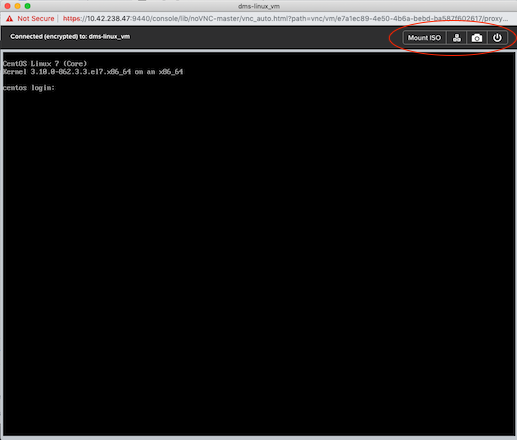
Task: Click the 'CentOS Linux 7 (Core)' line
Action: [45, 63]
